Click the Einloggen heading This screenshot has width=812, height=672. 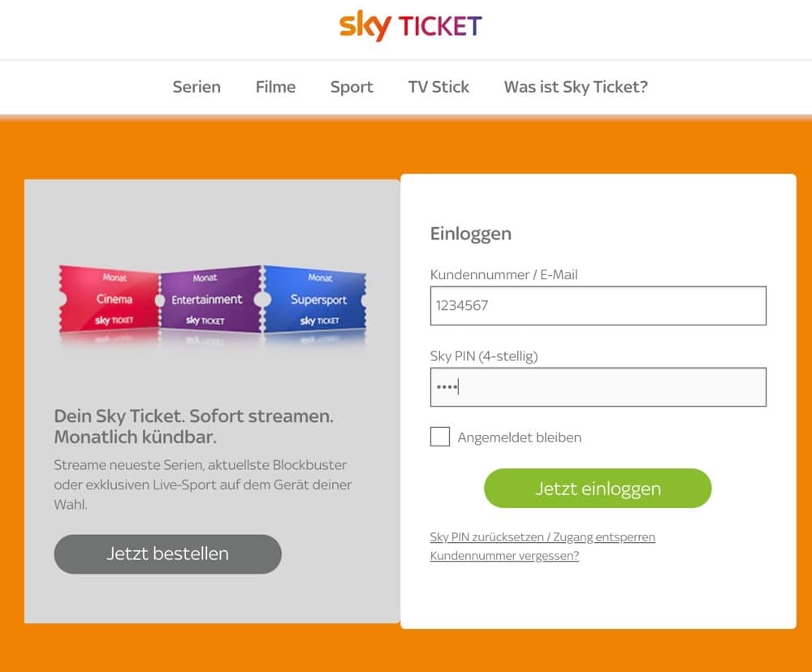pos(471,234)
